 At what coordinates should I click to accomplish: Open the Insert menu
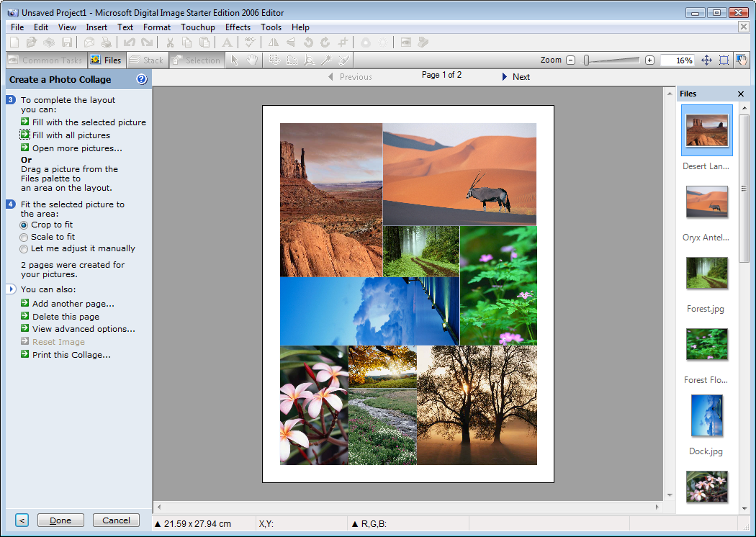pos(96,27)
